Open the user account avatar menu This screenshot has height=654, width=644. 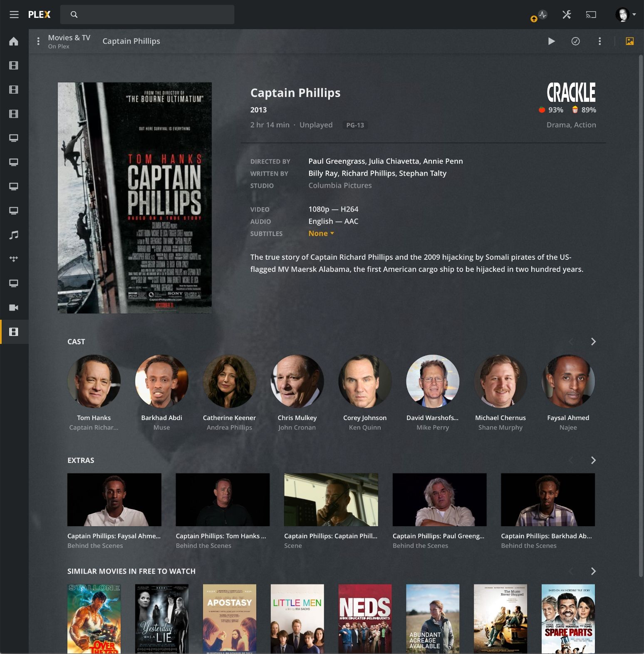(x=625, y=15)
